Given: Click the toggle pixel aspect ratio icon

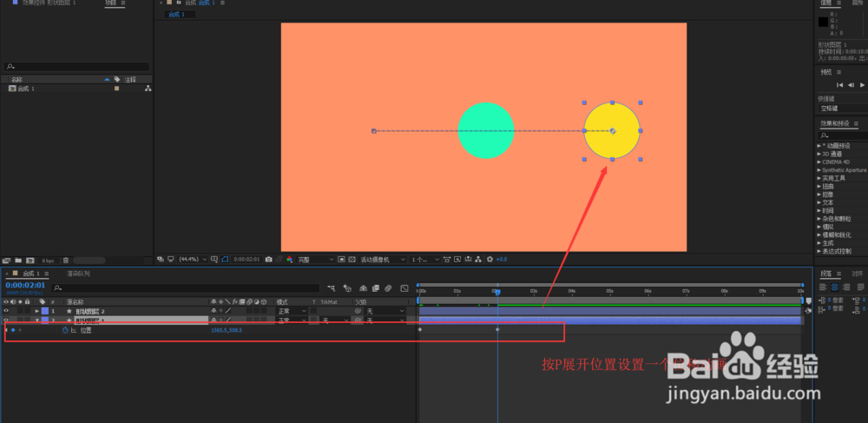Looking at the screenshot, I should (446, 259).
